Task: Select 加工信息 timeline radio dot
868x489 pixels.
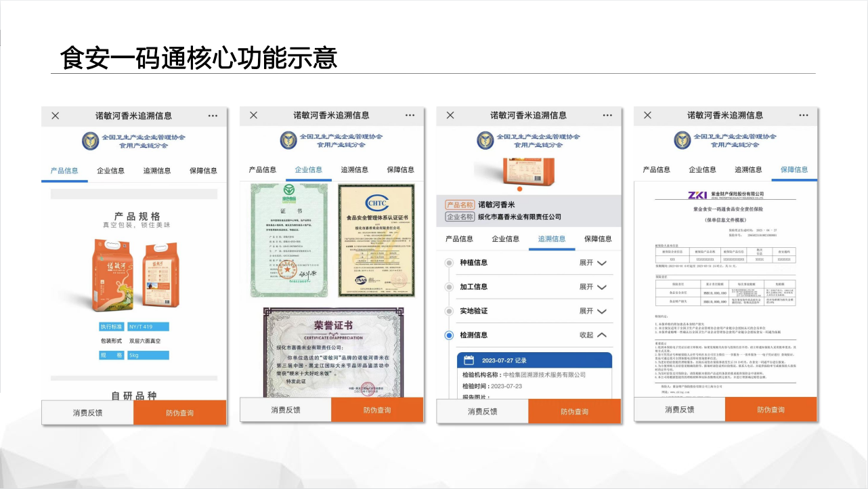Action: [x=448, y=287]
